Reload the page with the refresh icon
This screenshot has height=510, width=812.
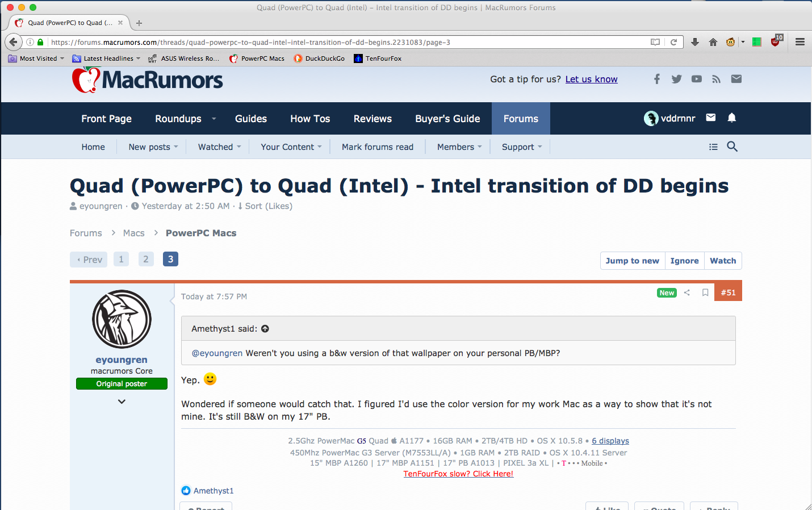coord(674,42)
